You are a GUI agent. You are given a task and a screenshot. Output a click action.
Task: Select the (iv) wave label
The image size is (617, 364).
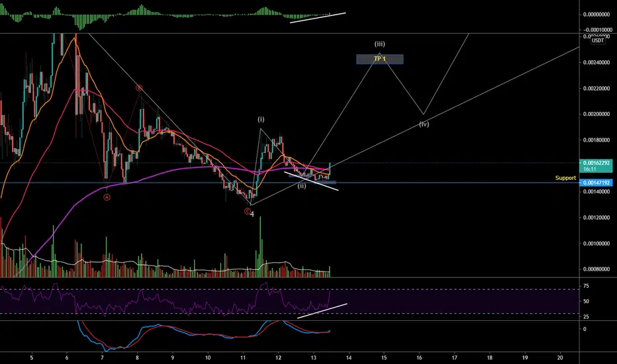(424, 124)
